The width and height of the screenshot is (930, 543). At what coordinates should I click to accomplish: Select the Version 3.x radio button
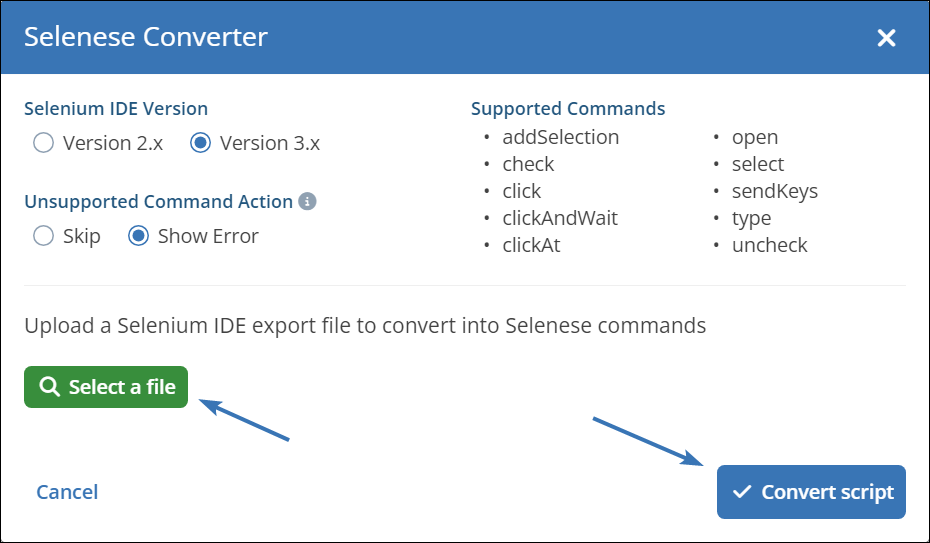pos(200,143)
